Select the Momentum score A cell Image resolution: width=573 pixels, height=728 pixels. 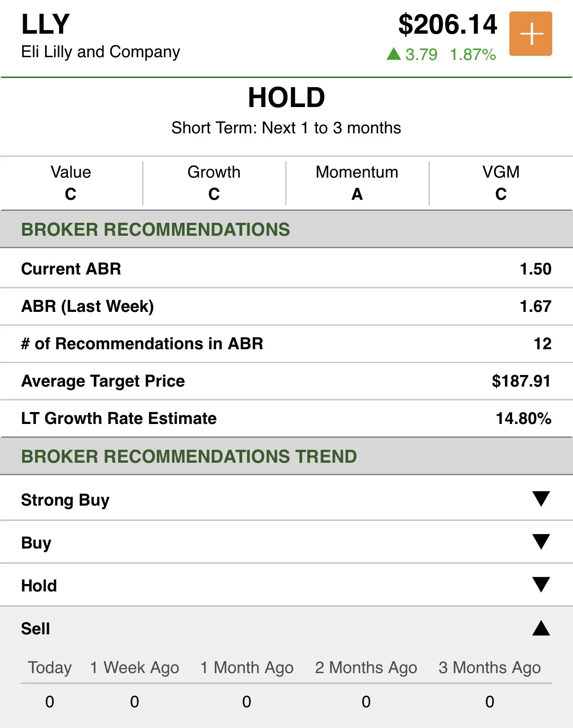click(x=357, y=183)
